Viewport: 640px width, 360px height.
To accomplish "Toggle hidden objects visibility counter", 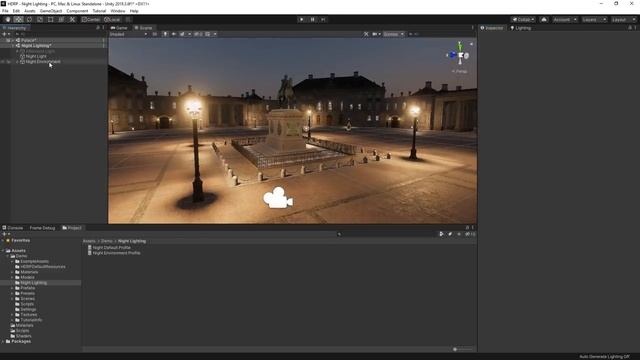I will (x=198, y=34).
